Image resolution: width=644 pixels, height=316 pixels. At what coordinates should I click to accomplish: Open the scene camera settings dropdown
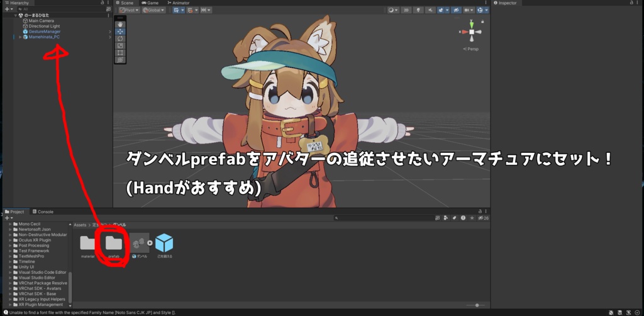pos(469,10)
